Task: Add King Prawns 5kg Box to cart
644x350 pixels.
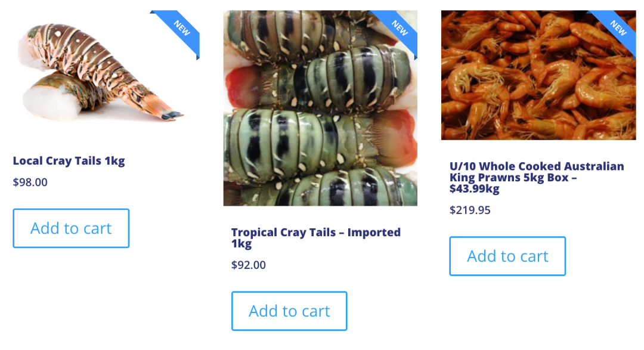Action: 507,256
